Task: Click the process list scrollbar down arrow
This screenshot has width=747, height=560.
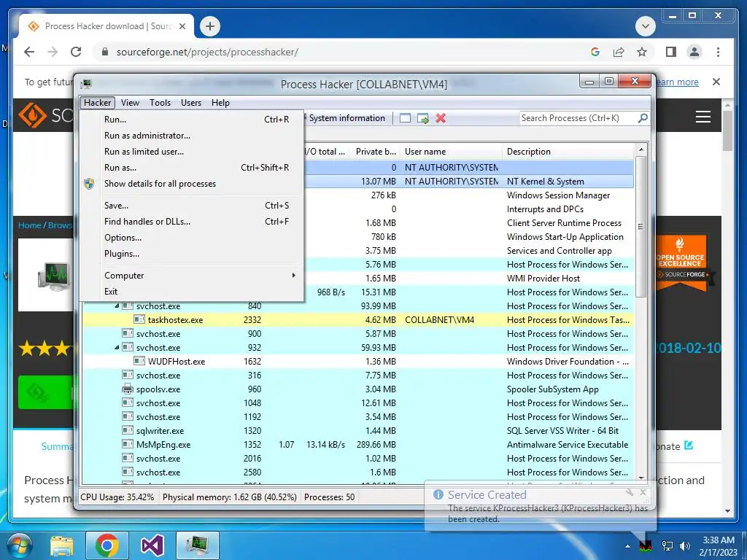Action: tap(640, 478)
